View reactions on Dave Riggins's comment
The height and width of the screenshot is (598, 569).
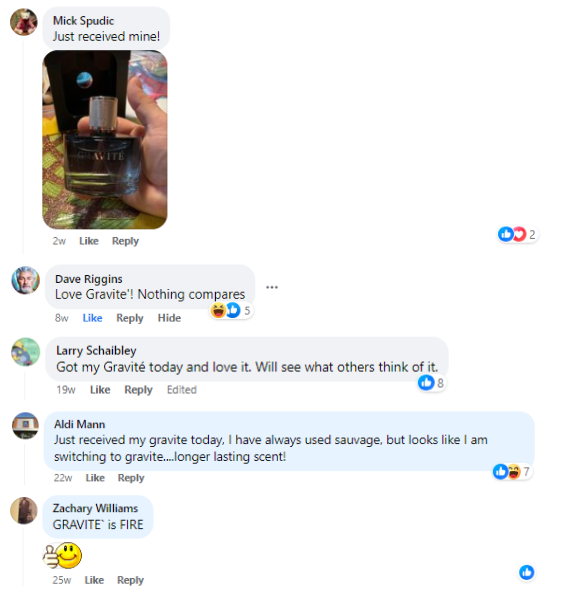pos(231,310)
